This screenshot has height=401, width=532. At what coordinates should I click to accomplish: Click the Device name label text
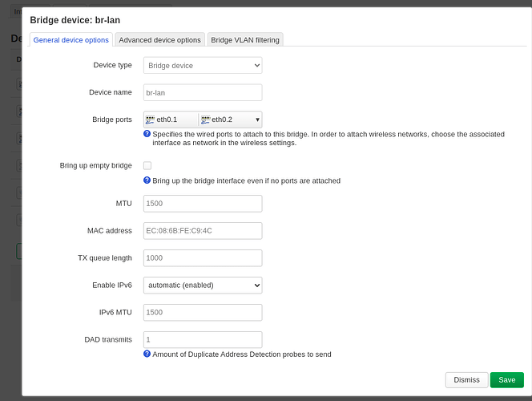[x=111, y=92]
